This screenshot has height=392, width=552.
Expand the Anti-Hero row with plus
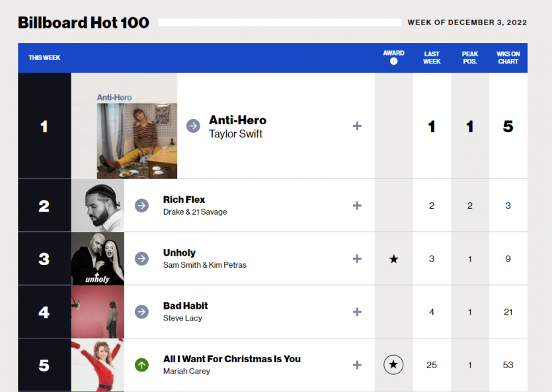357,126
